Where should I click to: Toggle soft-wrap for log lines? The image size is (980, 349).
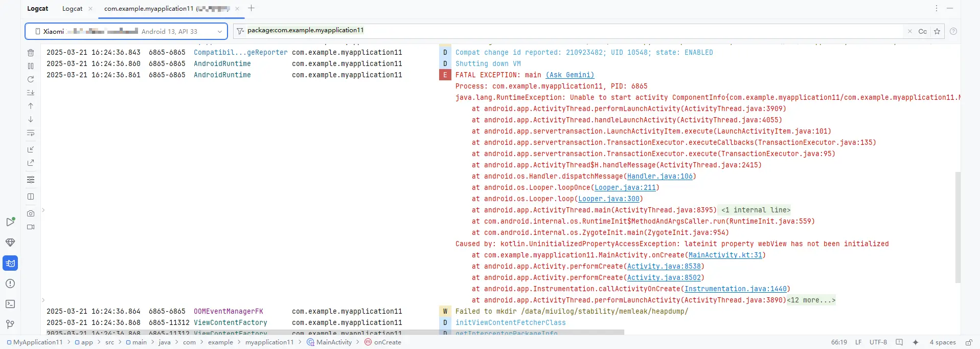tap(31, 133)
